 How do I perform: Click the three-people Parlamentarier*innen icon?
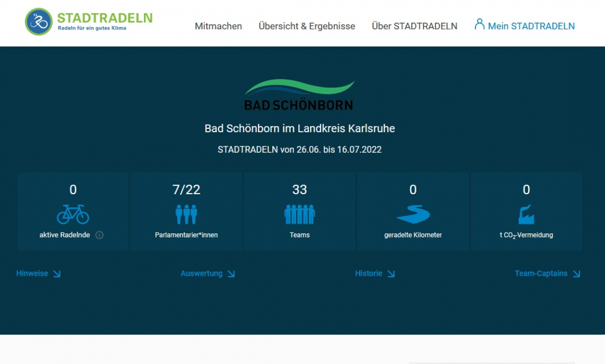click(186, 214)
